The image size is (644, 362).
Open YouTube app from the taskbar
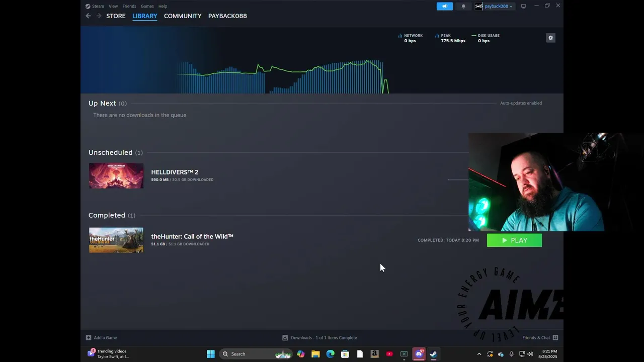tap(389, 354)
